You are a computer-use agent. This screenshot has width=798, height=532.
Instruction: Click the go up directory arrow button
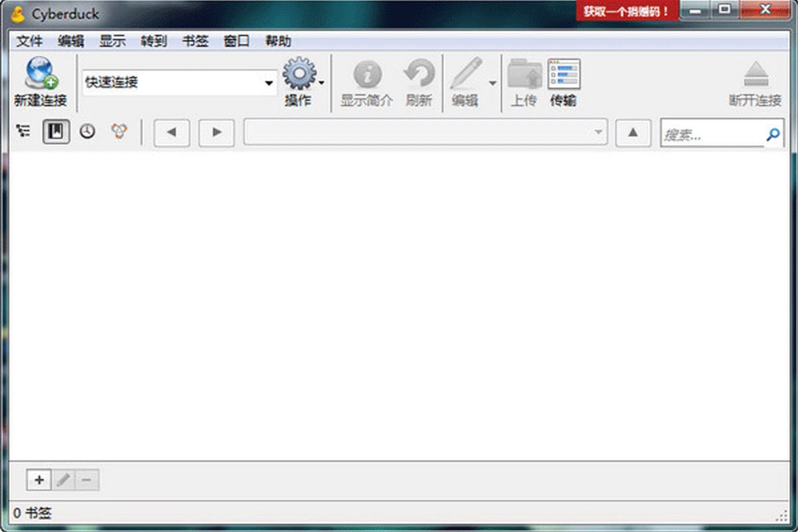pyautogui.click(x=632, y=133)
